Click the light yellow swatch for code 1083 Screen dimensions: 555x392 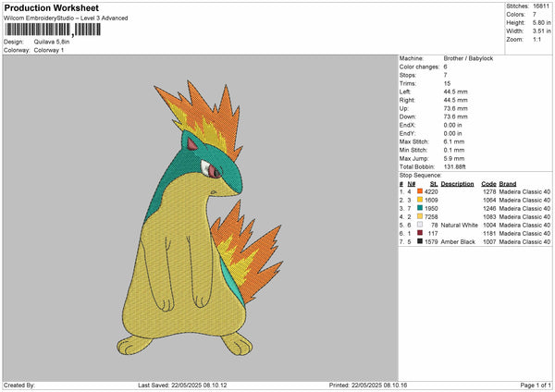tap(420, 216)
